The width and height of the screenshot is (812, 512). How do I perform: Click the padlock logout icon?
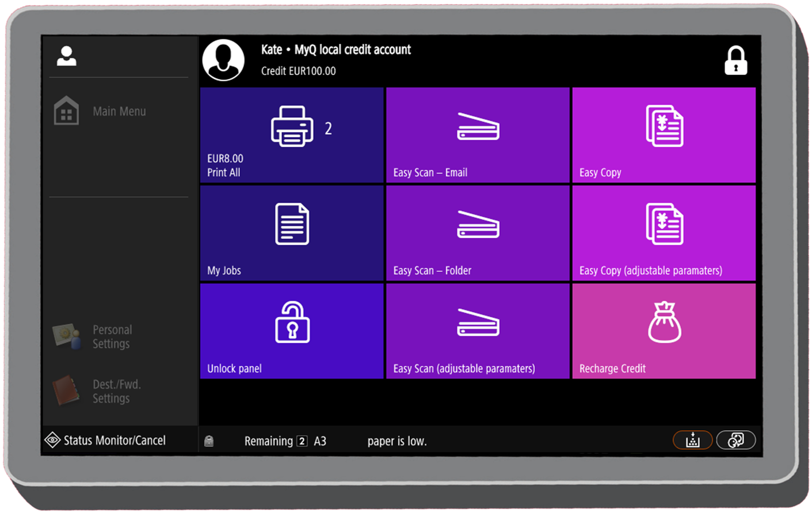(x=735, y=60)
